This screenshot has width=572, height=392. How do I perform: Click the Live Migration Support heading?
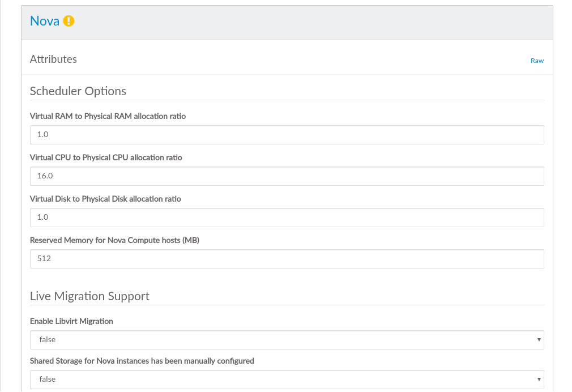tap(89, 296)
